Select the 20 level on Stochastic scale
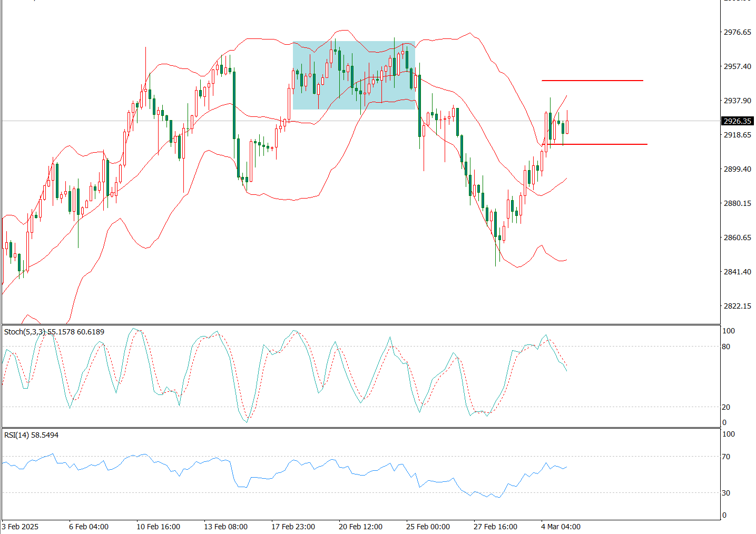This screenshot has width=756, height=534. [726, 407]
